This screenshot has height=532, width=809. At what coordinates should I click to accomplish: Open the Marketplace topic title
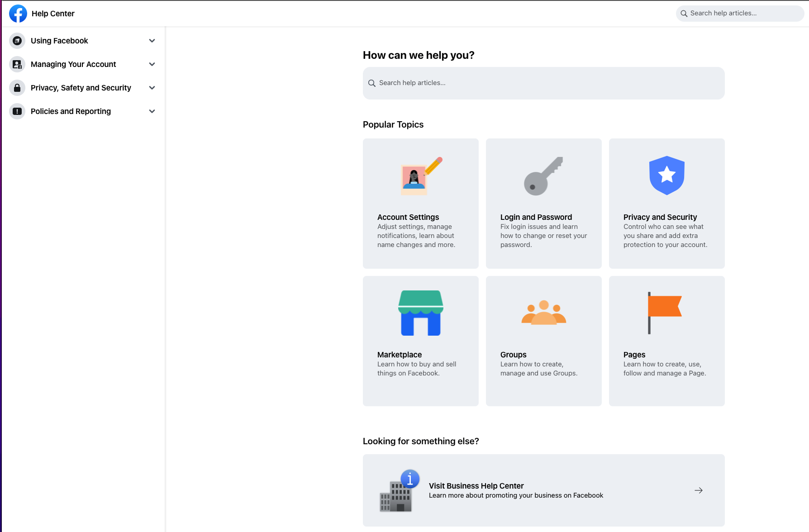400,355
